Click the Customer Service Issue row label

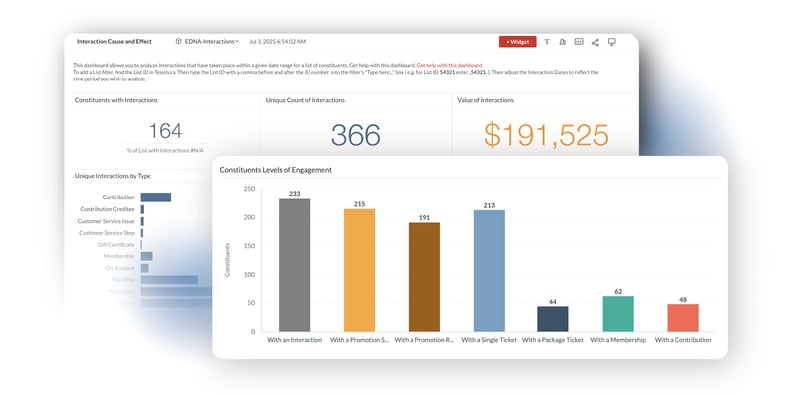[106, 221]
